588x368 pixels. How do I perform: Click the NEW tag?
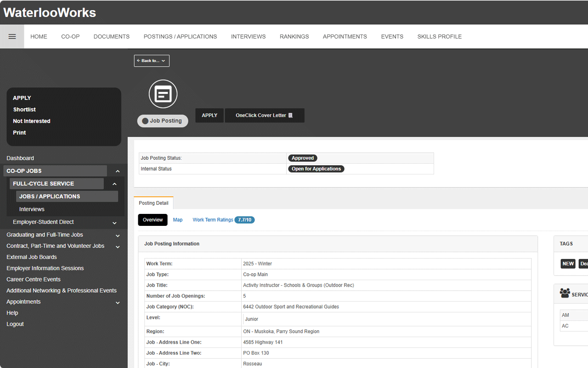tap(568, 264)
